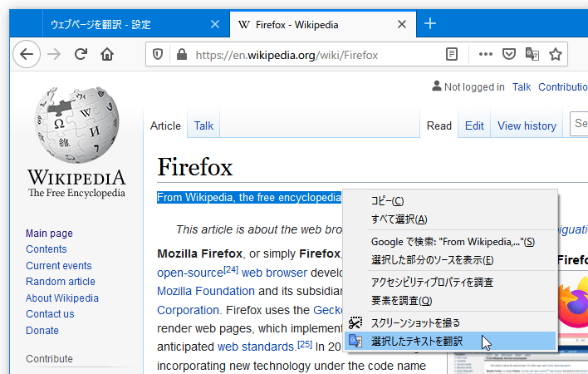Follow the Corporation link
The image size is (588, 374).
(x=189, y=310)
